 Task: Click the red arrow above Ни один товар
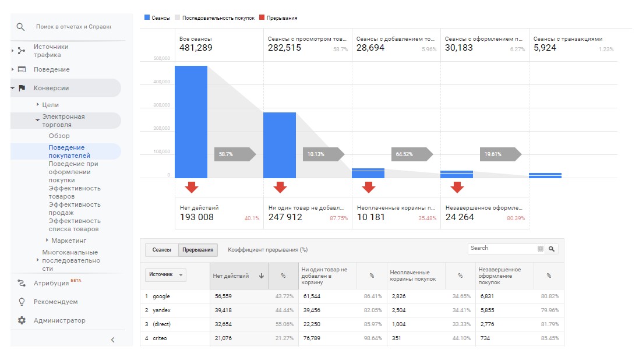coord(280,187)
